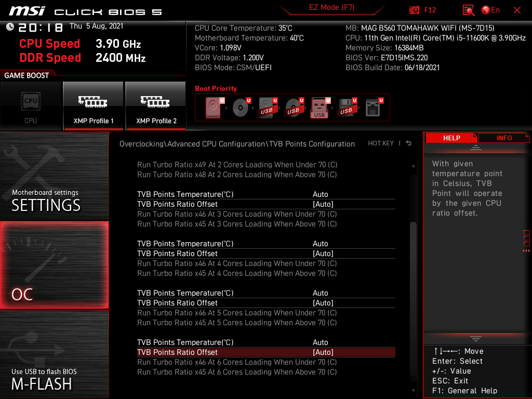The height and width of the screenshot is (399, 532).
Task: Open the M-FLASH BIOS flashing section
Action: [54, 354]
